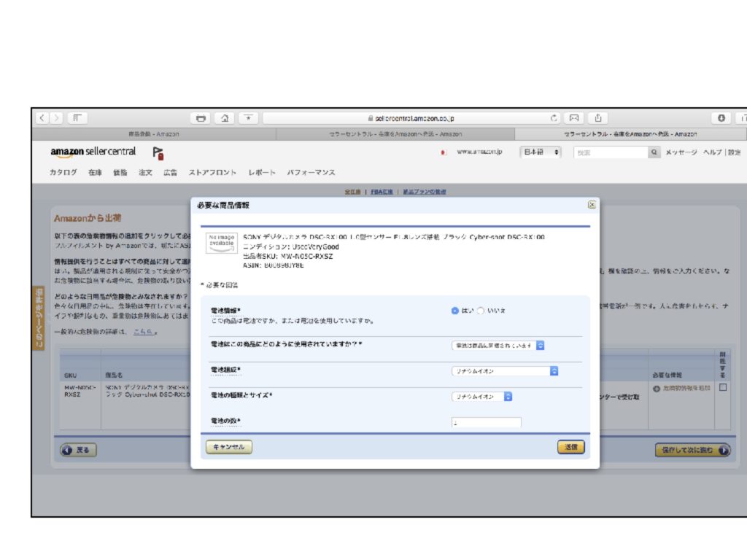Click the magnifier search button
This screenshot has height=560, width=747.
[654, 152]
